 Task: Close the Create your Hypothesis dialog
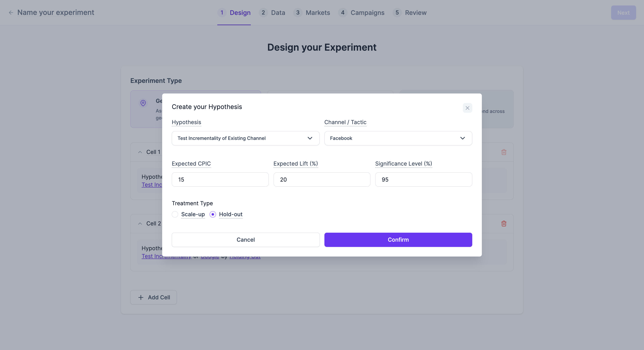point(467,108)
